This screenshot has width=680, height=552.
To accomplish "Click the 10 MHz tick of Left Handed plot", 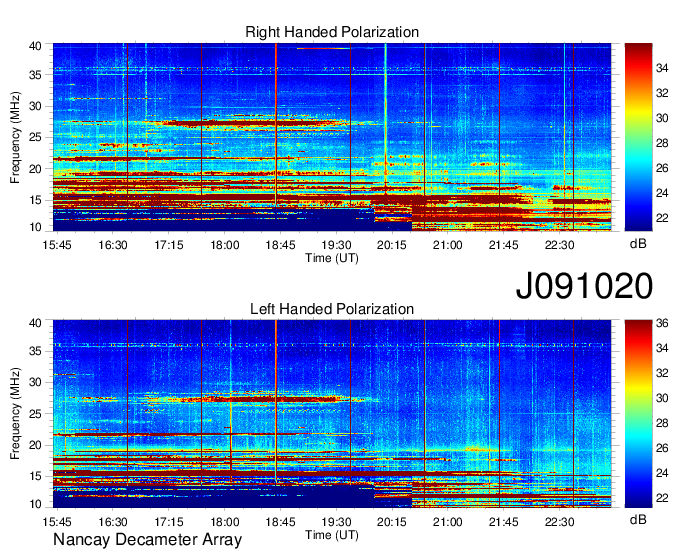I will point(35,504).
